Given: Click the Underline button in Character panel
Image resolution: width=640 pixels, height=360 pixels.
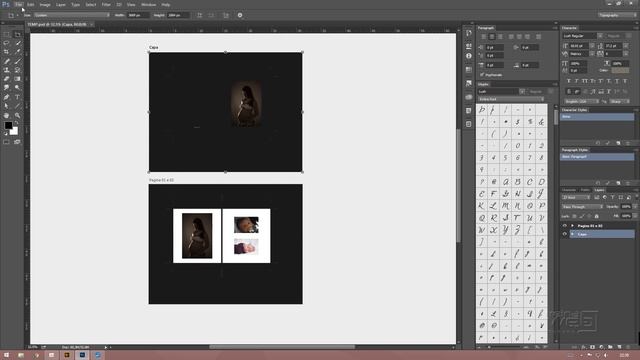Looking at the screenshot, I should point(617,81).
